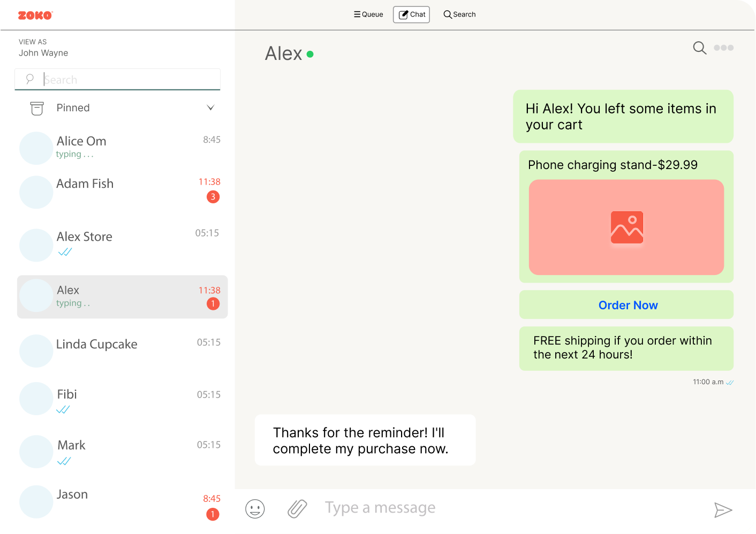The height and width of the screenshot is (534, 756).
Task: Click the 11:00 a.m timestamp
Action: tap(708, 382)
